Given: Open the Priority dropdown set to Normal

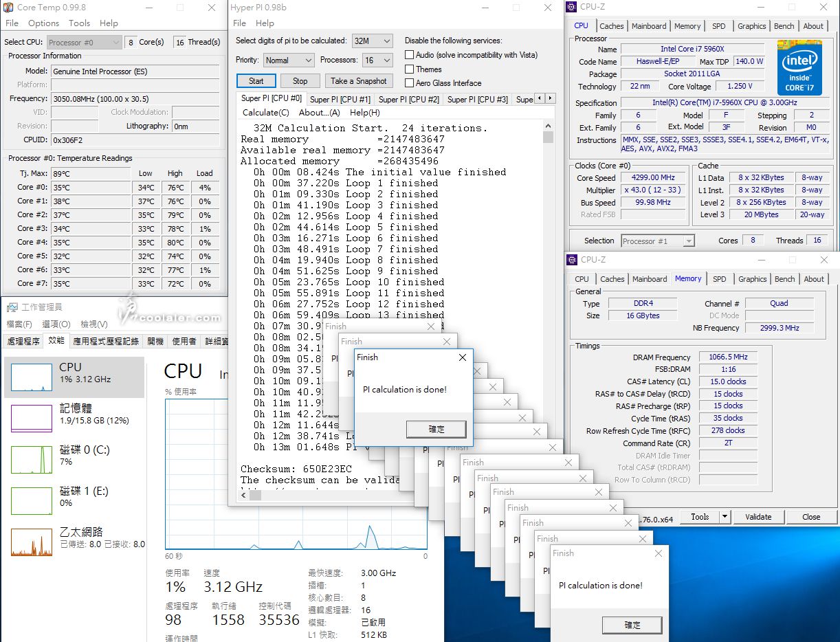Looking at the screenshot, I should pos(289,60).
